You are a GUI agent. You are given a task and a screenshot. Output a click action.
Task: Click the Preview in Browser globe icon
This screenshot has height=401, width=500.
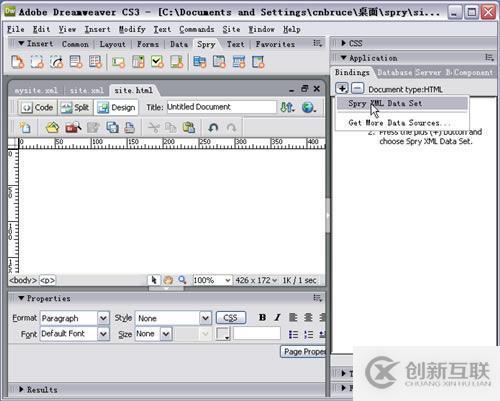(308, 107)
